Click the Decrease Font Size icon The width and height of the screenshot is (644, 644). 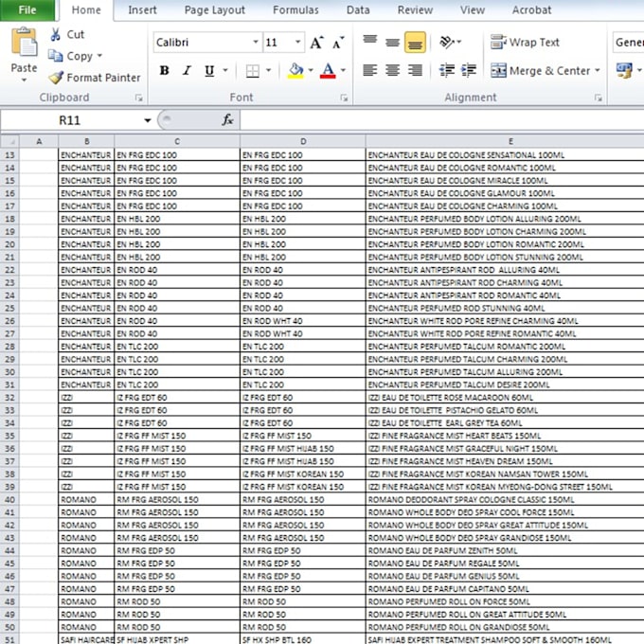[338, 43]
